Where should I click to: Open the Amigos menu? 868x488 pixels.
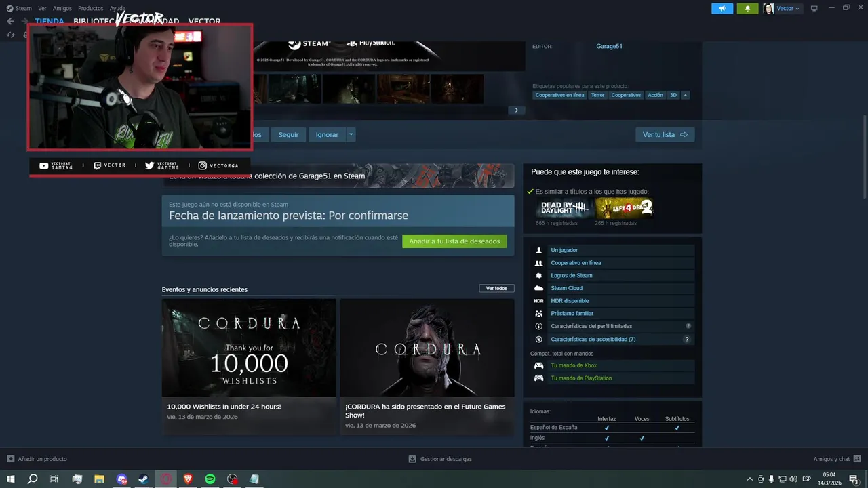click(62, 8)
